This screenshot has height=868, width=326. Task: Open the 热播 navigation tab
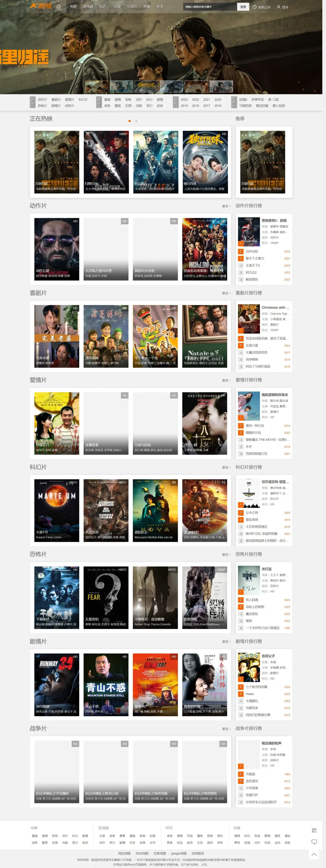click(x=147, y=7)
